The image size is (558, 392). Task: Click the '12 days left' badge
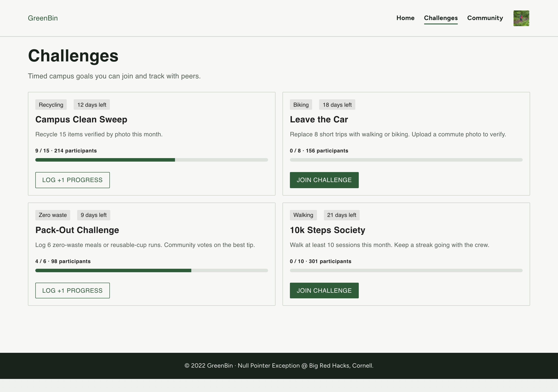[92, 105]
